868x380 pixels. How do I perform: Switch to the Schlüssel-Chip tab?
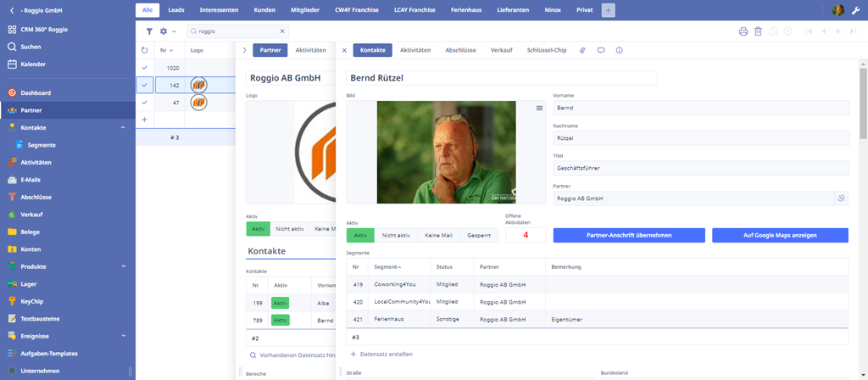(547, 51)
